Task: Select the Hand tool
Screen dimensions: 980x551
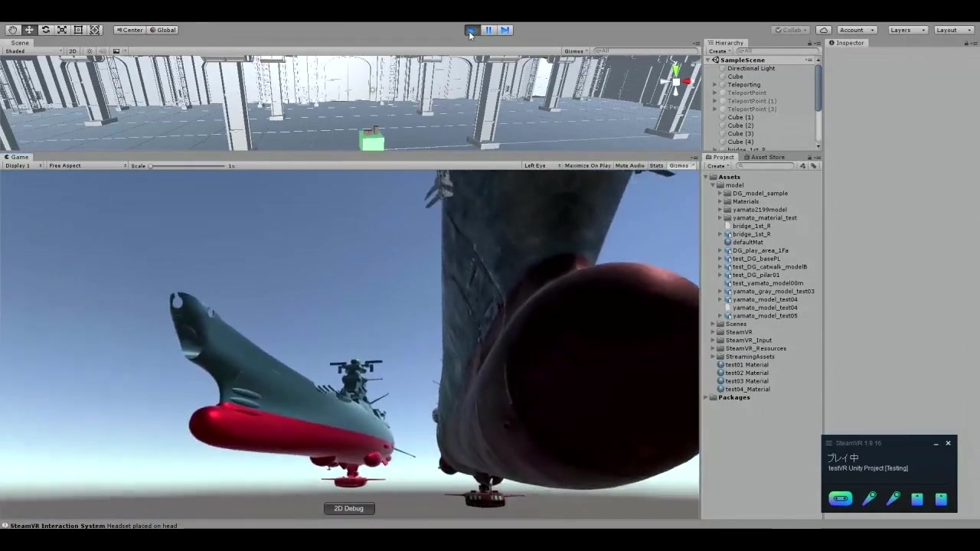Action: 12,30
